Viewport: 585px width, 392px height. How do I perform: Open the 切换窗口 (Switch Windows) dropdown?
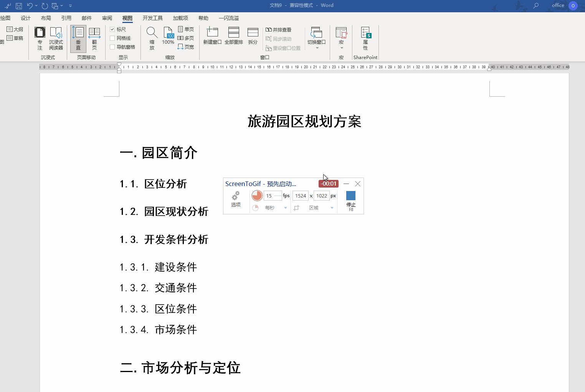316,38
